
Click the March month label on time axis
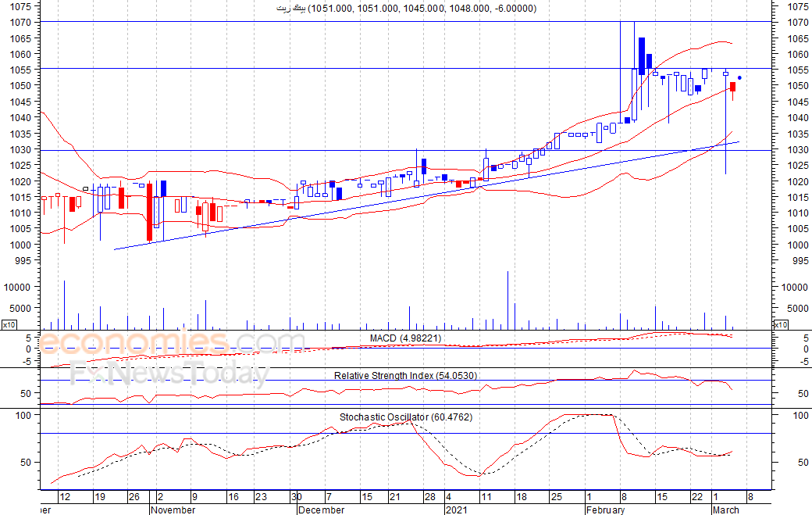726,510
